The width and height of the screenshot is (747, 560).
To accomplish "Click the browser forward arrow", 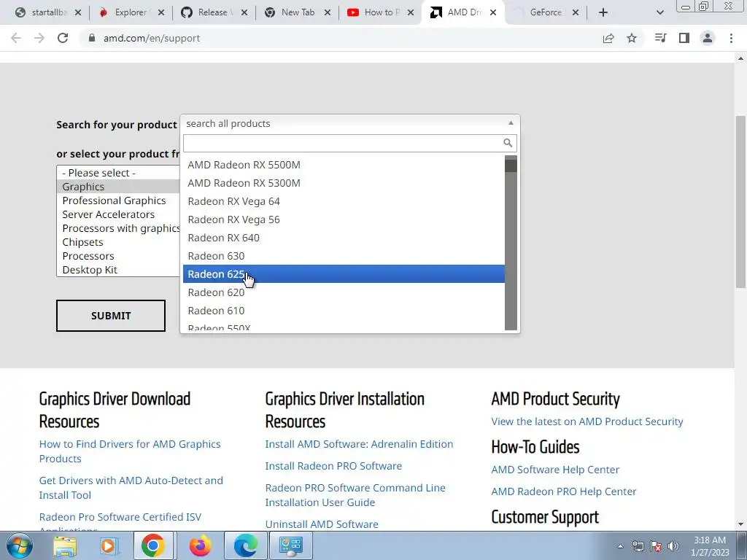I will click(x=39, y=38).
